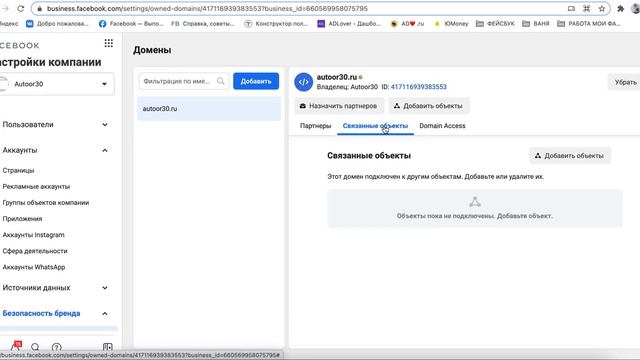Viewport: 640px width, 360px height.
Task: Open the ADLover bookmark
Action: tap(349, 24)
